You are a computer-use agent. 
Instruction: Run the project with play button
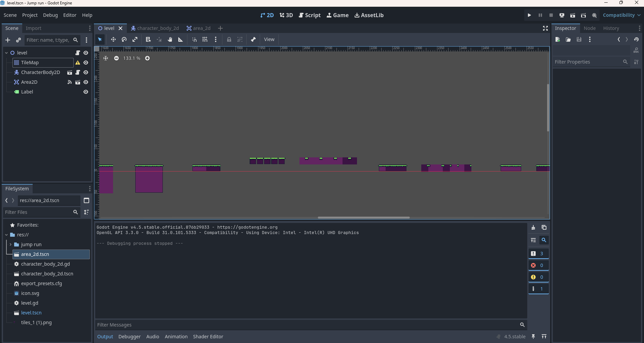pos(529,15)
